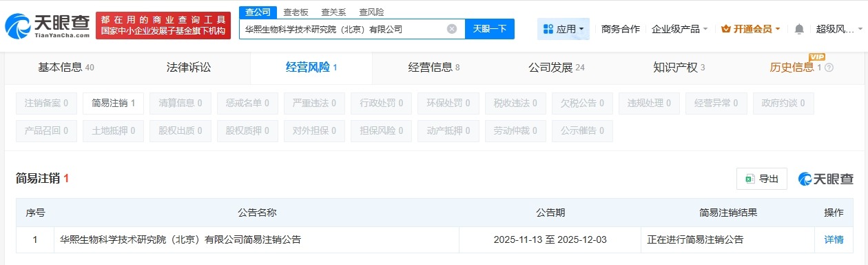
Task: Select the 担保风险 0 filter
Action: (x=381, y=130)
